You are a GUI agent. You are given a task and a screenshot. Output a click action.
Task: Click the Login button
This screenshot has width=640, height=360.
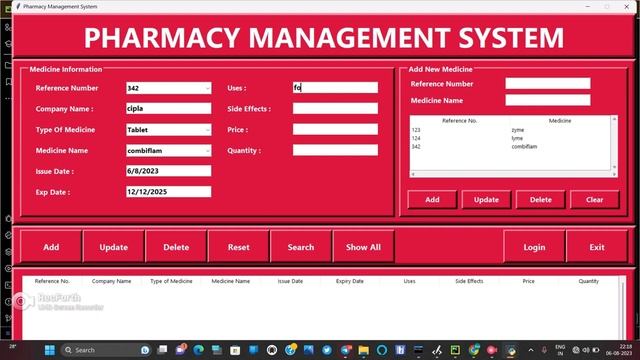[534, 247]
